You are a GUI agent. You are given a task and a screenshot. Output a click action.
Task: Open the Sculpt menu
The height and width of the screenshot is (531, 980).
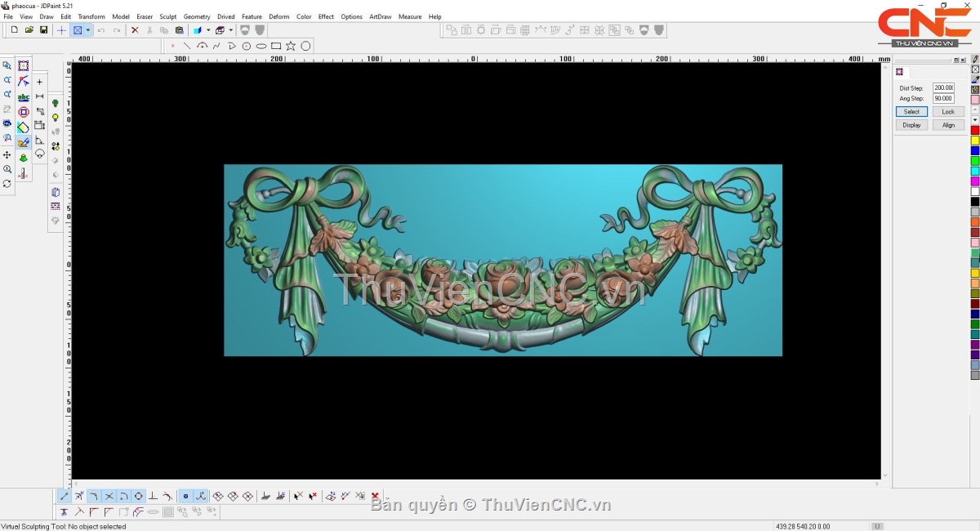pyautogui.click(x=168, y=16)
